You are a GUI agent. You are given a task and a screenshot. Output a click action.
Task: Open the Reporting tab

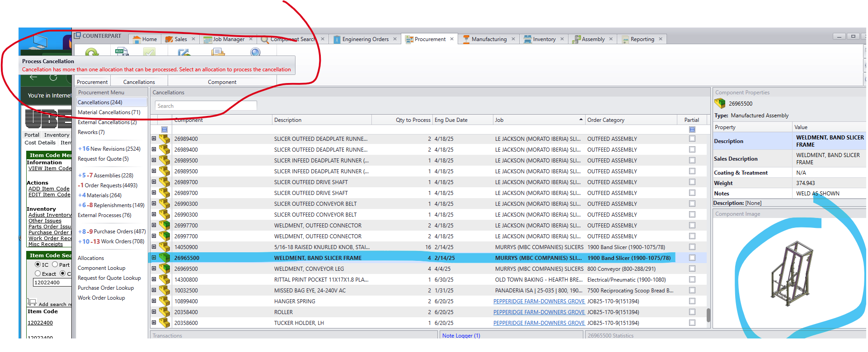pyautogui.click(x=642, y=39)
